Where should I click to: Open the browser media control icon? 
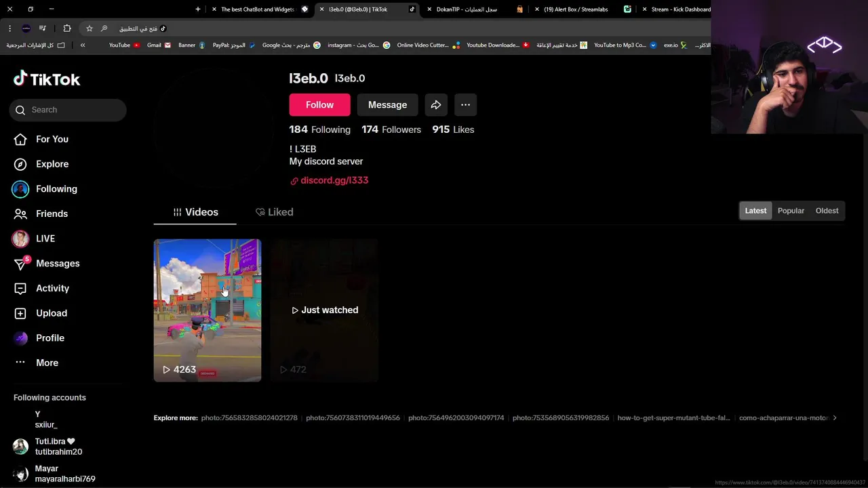tap(43, 28)
